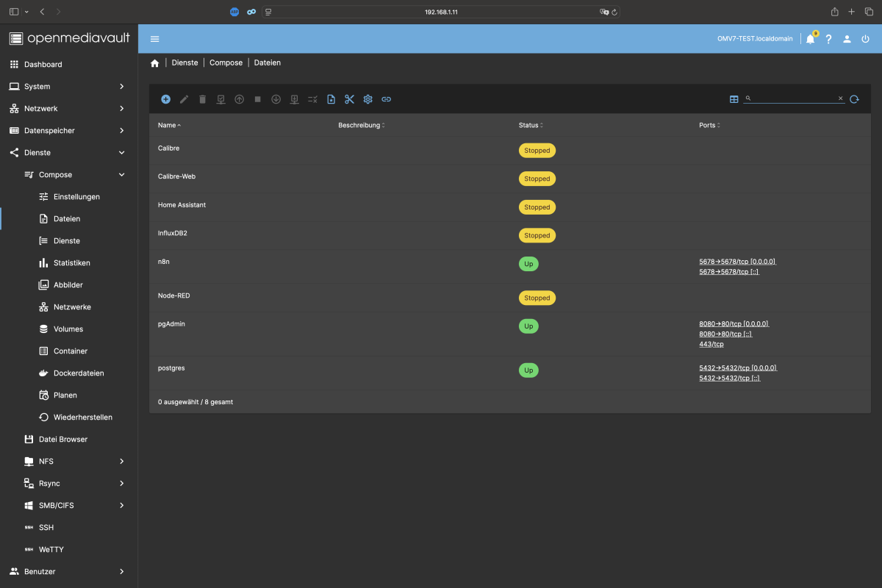Viewport: 882px width, 588px height.
Task: Click the scissors prune icon in toolbar
Action: [x=349, y=99]
